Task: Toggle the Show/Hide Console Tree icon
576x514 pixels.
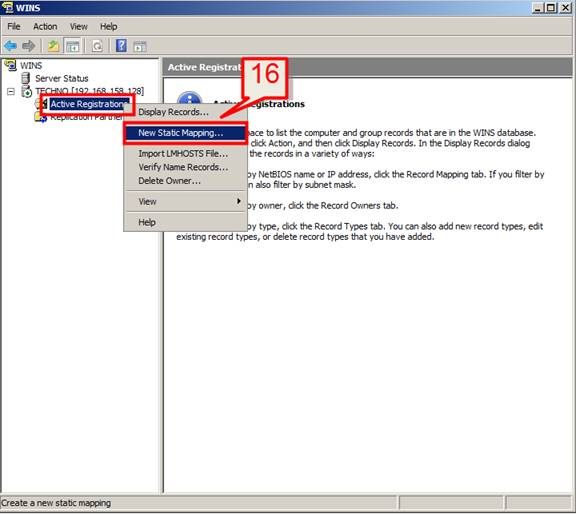Action: click(x=72, y=46)
